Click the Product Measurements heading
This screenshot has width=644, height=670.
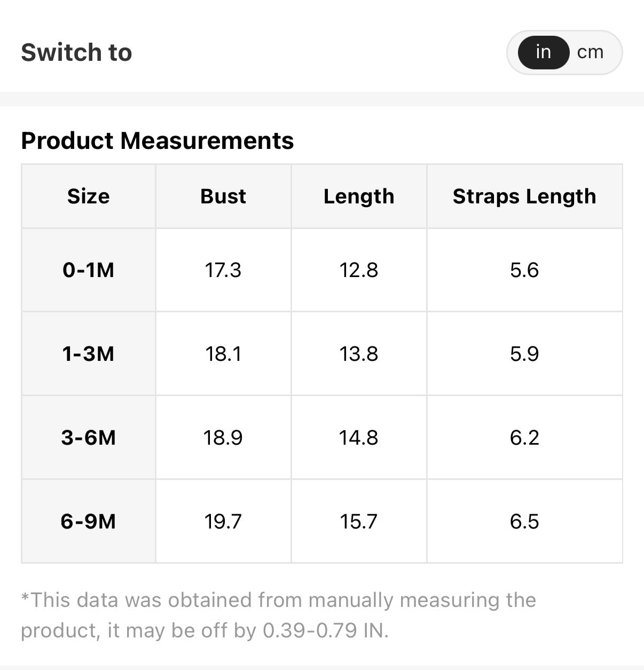coord(157,141)
